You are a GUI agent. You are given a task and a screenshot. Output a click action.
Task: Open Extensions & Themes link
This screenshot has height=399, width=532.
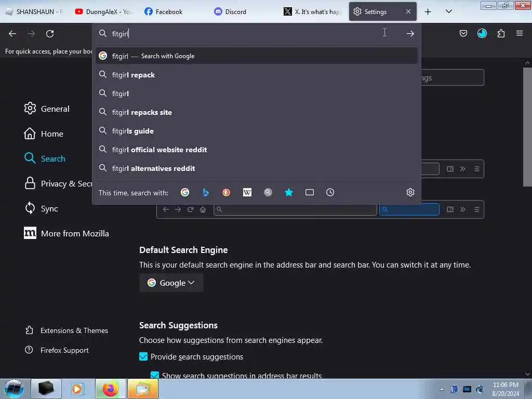66,330
